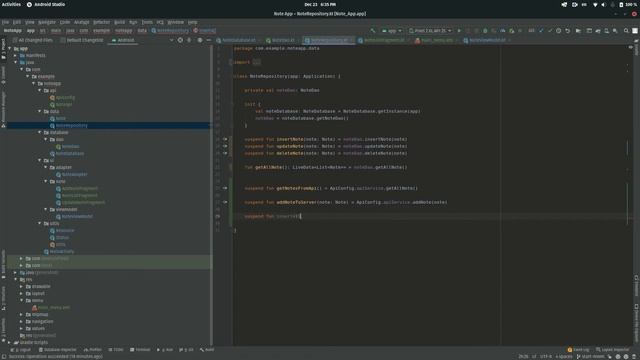Screen dimensions: 640x360
Task: Click Activities in the top bar
Action: click(11, 4)
